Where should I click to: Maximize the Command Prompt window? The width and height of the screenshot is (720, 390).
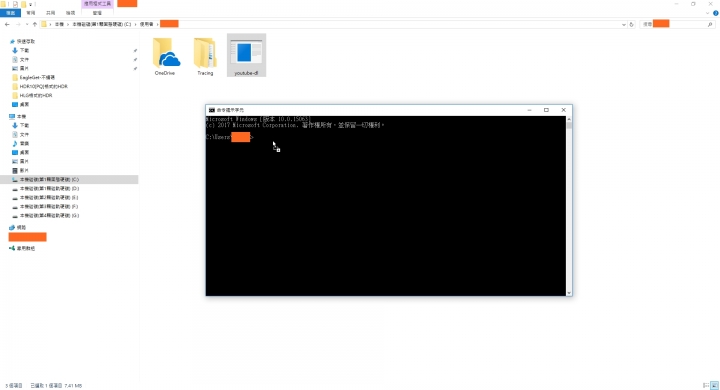pyautogui.click(x=546, y=110)
